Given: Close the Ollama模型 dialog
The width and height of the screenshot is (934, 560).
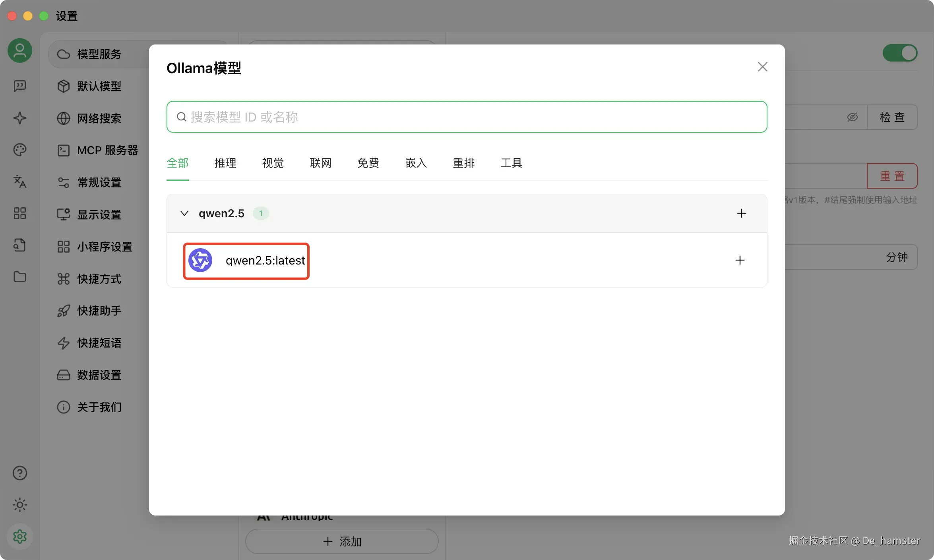Looking at the screenshot, I should [762, 67].
